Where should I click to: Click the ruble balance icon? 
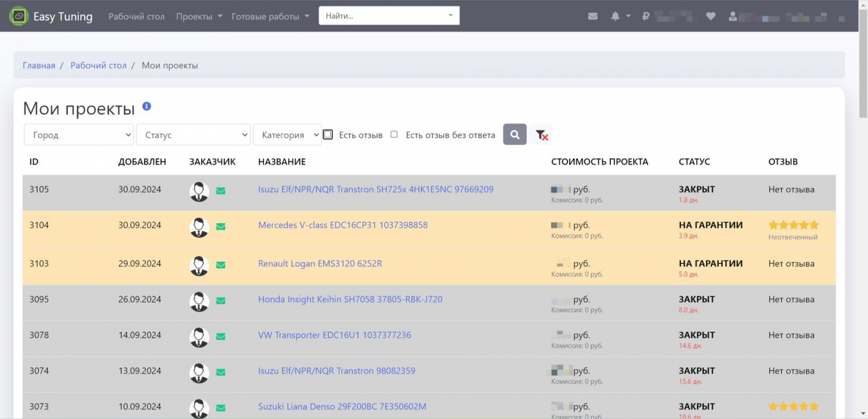click(646, 16)
